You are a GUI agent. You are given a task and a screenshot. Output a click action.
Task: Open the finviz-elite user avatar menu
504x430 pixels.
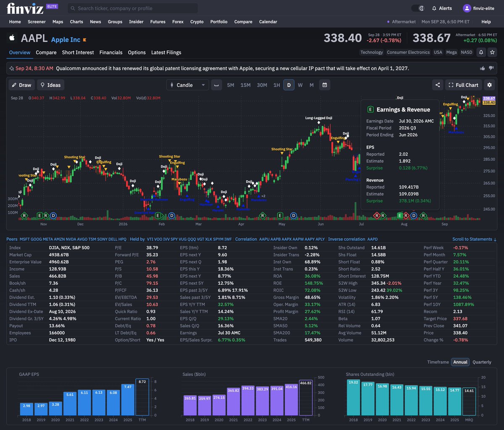pyautogui.click(x=467, y=8)
